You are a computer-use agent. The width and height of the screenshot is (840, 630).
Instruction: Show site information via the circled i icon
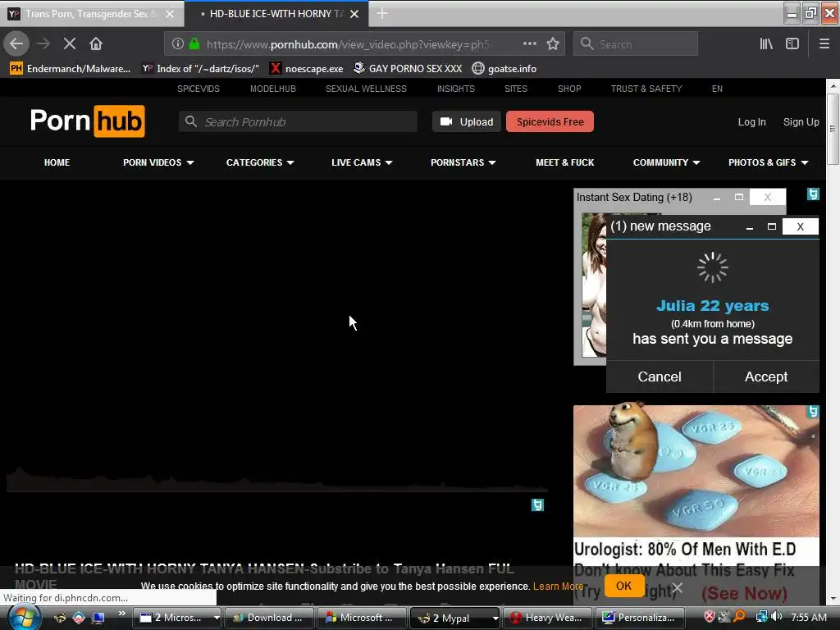click(178, 43)
